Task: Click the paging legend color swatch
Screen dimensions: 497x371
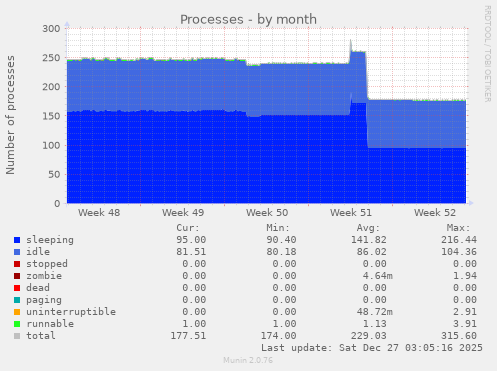Action: click(x=17, y=300)
